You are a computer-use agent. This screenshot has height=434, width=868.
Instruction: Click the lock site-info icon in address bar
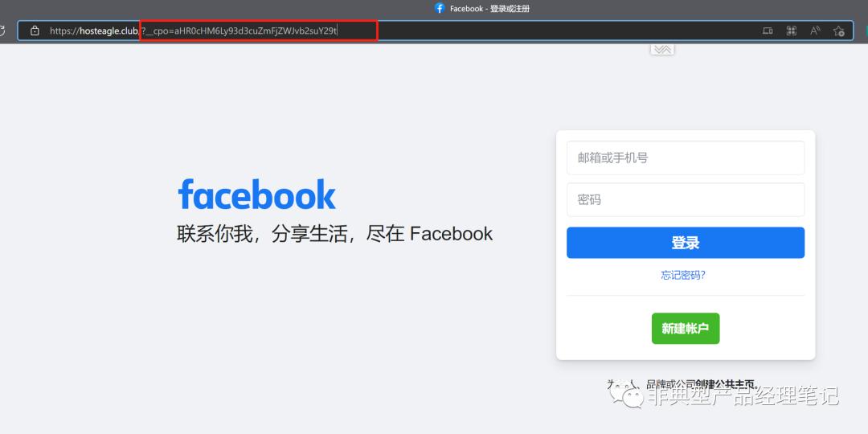click(x=35, y=31)
